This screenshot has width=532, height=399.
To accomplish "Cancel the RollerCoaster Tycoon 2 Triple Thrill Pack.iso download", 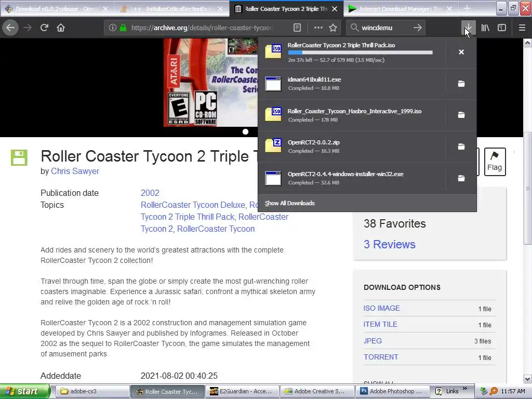I will coord(461,52).
